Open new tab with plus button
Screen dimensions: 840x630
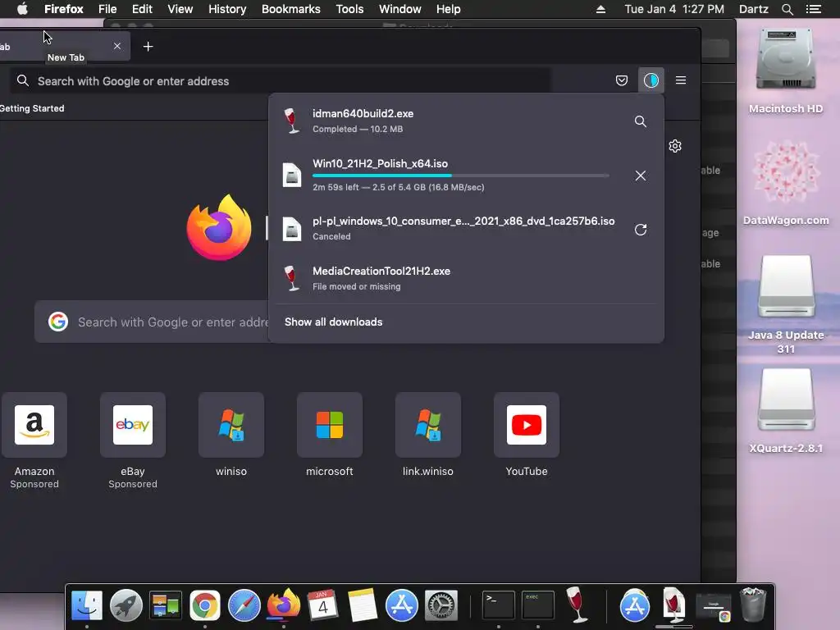[148, 47]
